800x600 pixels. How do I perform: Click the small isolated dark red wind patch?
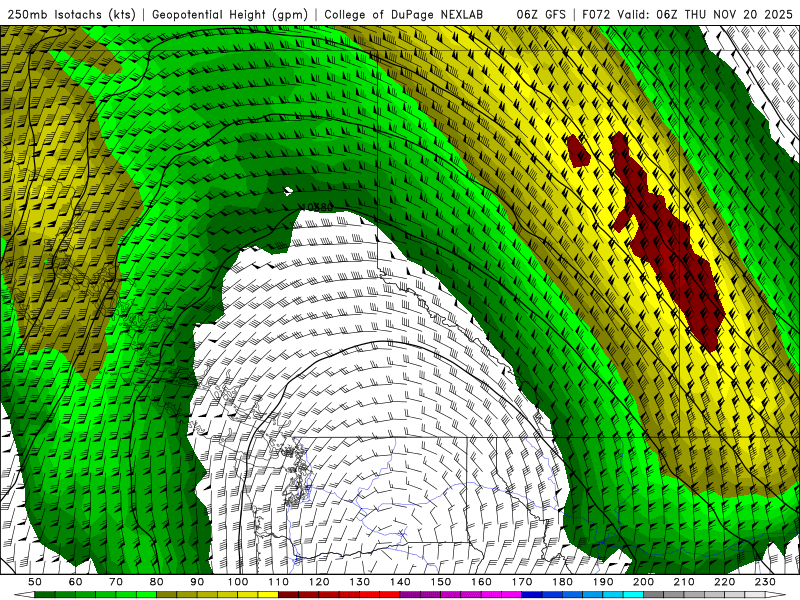[x=578, y=151]
